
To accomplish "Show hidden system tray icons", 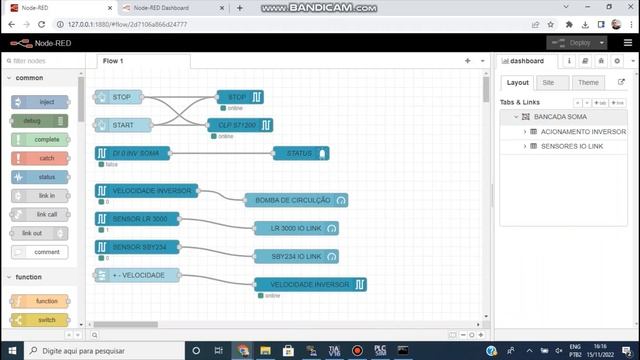I will click(529, 351).
